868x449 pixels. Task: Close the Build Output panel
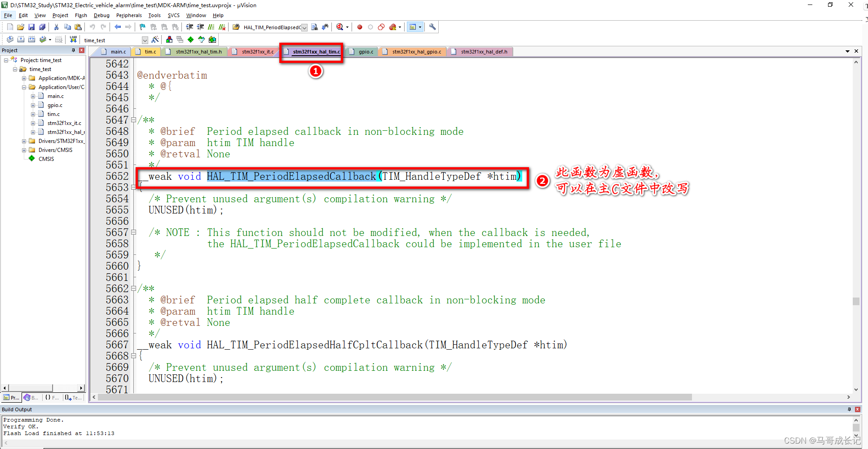tap(858, 409)
